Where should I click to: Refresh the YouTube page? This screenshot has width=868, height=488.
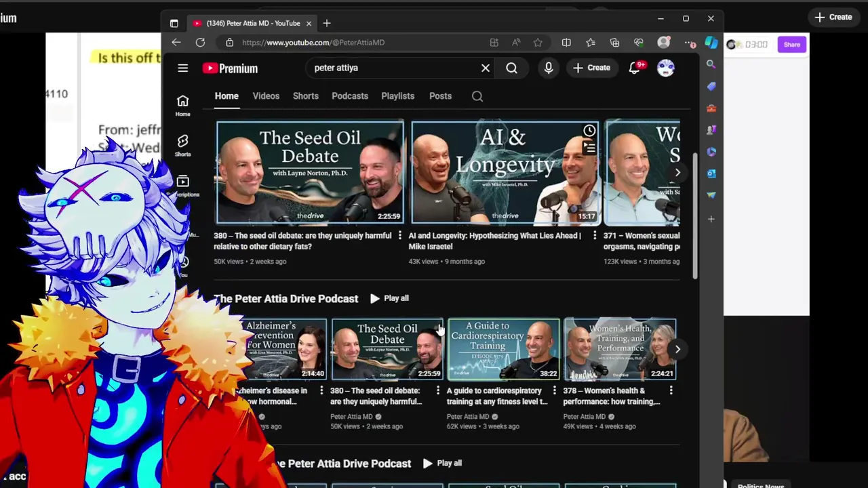tap(200, 43)
